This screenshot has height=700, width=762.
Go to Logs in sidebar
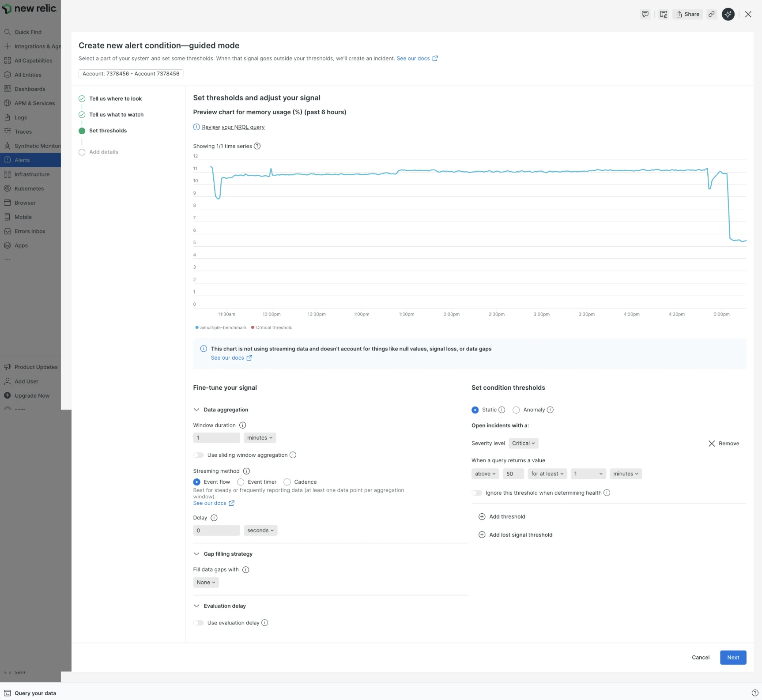(30, 117)
